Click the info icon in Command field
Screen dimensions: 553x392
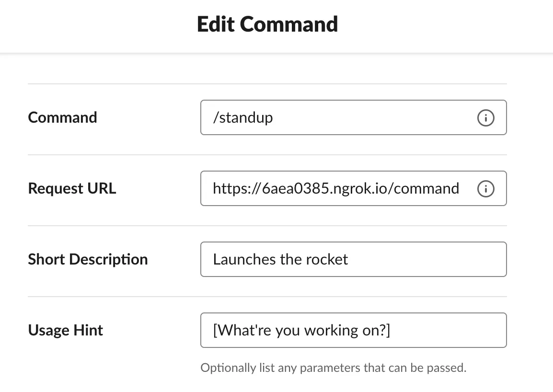point(485,117)
